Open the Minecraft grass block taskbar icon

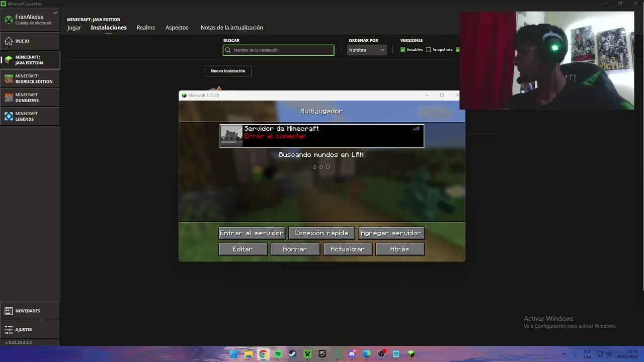click(x=411, y=354)
